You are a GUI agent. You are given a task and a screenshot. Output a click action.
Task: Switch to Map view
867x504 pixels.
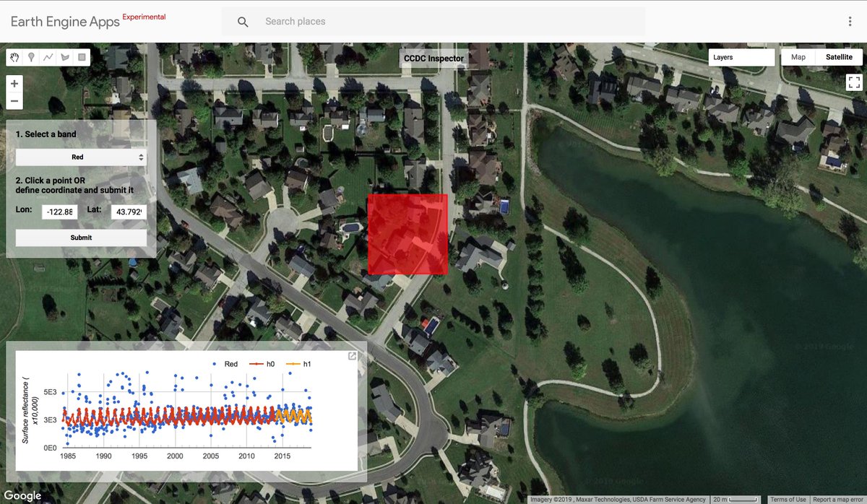pyautogui.click(x=798, y=57)
